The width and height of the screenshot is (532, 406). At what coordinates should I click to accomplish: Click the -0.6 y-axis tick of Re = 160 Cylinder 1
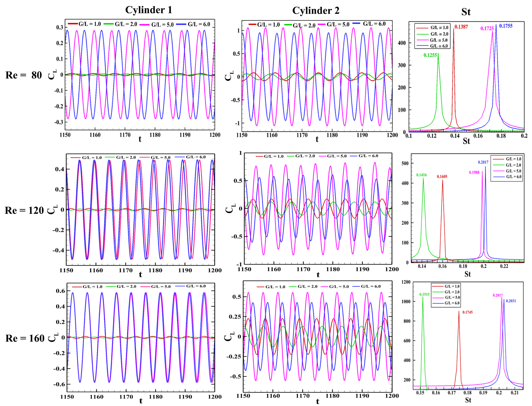58,384
